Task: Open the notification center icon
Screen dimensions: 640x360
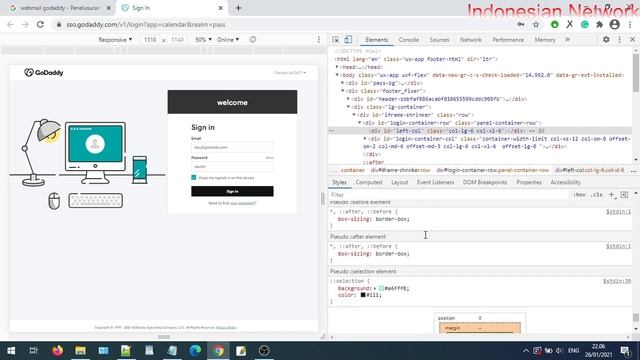Action: pyautogui.click(x=625, y=351)
